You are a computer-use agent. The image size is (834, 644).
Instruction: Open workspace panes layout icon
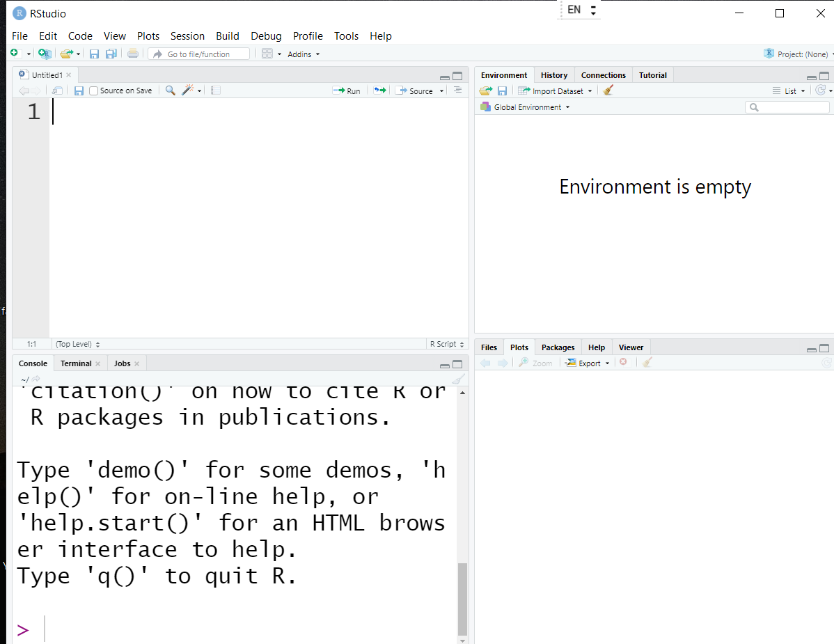point(267,54)
